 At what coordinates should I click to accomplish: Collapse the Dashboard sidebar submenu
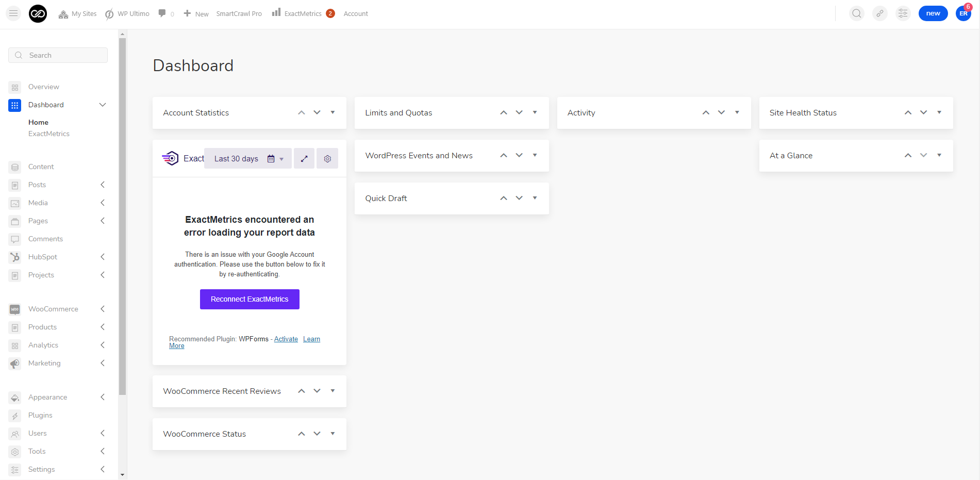pyautogui.click(x=103, y=105)
